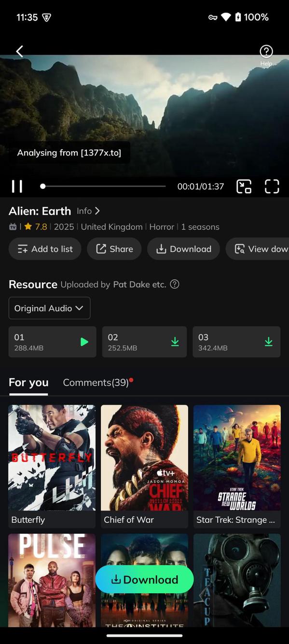Tap the Wi-Fi status icon

point(226,17)
